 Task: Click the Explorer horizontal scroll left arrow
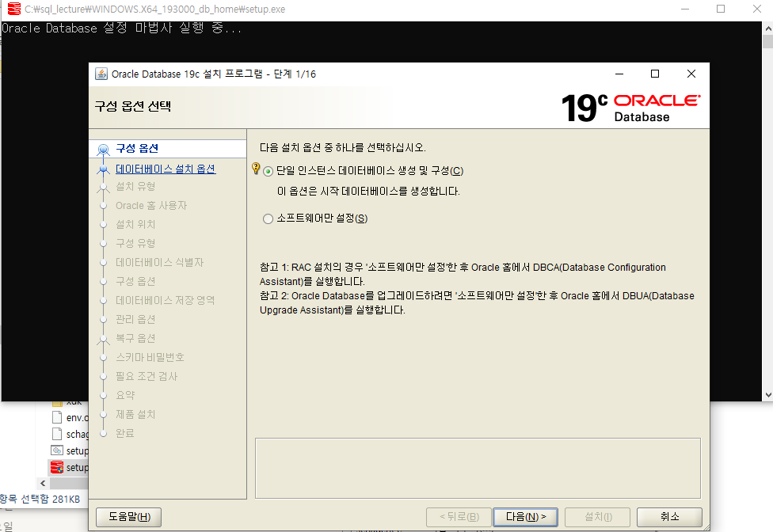(x=43, y=483)
